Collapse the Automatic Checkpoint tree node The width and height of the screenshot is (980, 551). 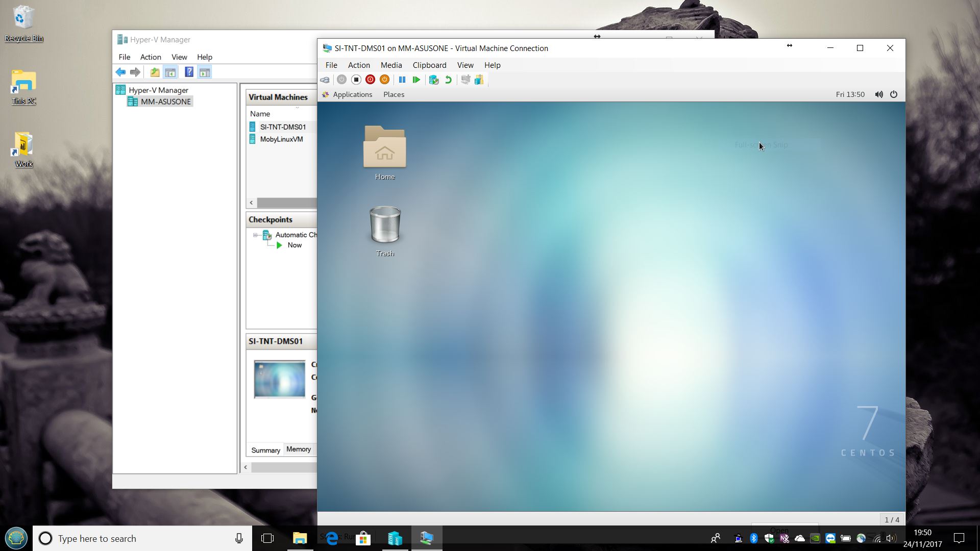(255, 235)
